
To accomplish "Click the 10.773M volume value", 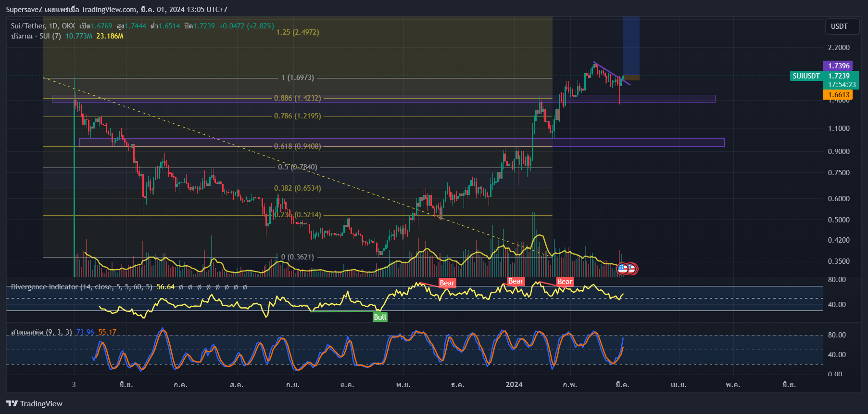I will [x=79, y=36].
